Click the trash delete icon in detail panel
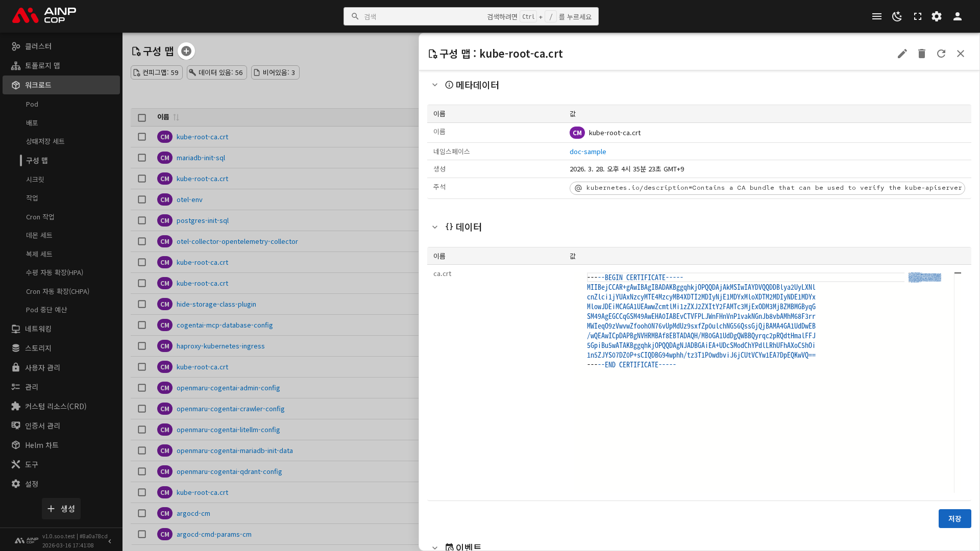Screen dimensions: 980x551 tap(921, 54)
